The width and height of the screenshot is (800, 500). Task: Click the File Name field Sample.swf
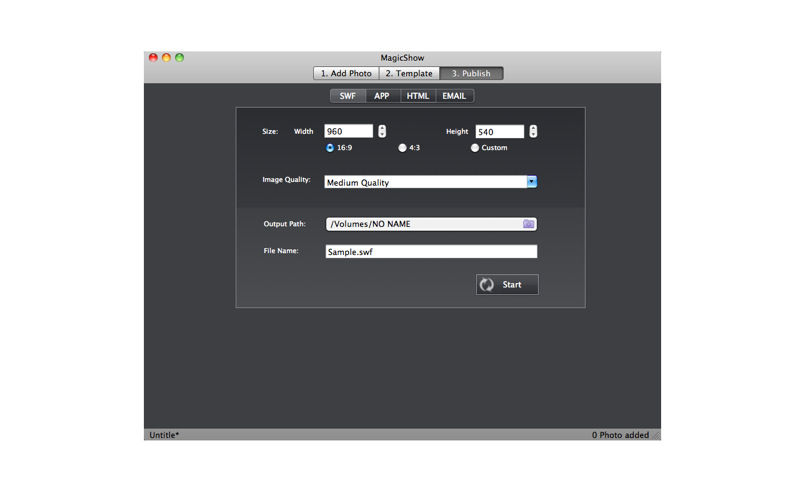click(431, 251)
